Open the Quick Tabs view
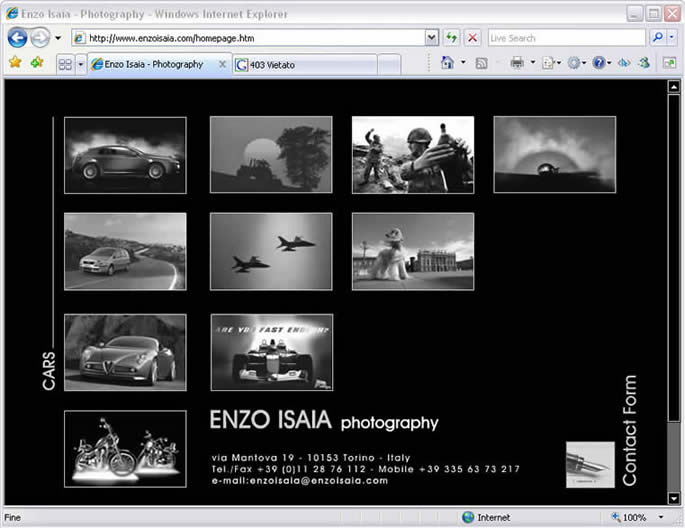The image size is (685, 528). (65, 64)
